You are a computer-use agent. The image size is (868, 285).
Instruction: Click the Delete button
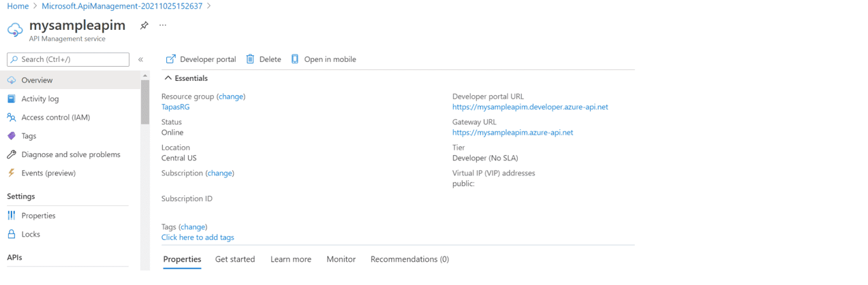(263, 59)
